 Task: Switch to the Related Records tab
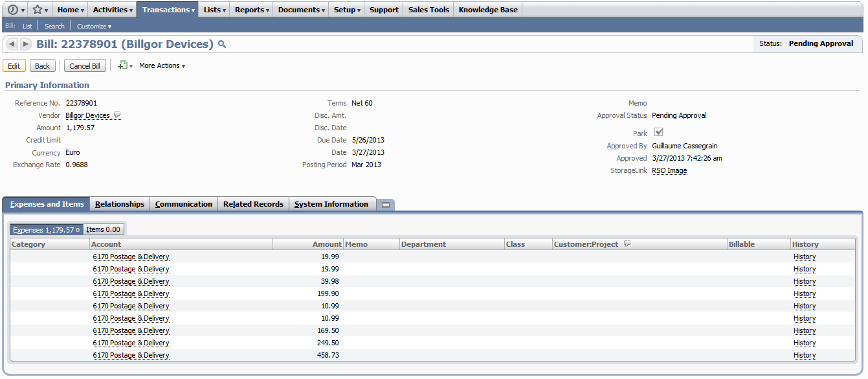(x=253, y=204)
